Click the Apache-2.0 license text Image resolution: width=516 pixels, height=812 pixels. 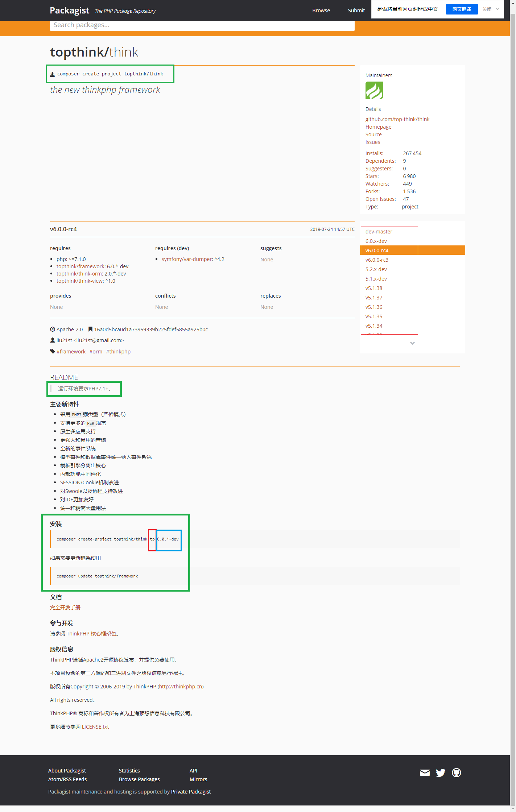(x=70, y=330)
